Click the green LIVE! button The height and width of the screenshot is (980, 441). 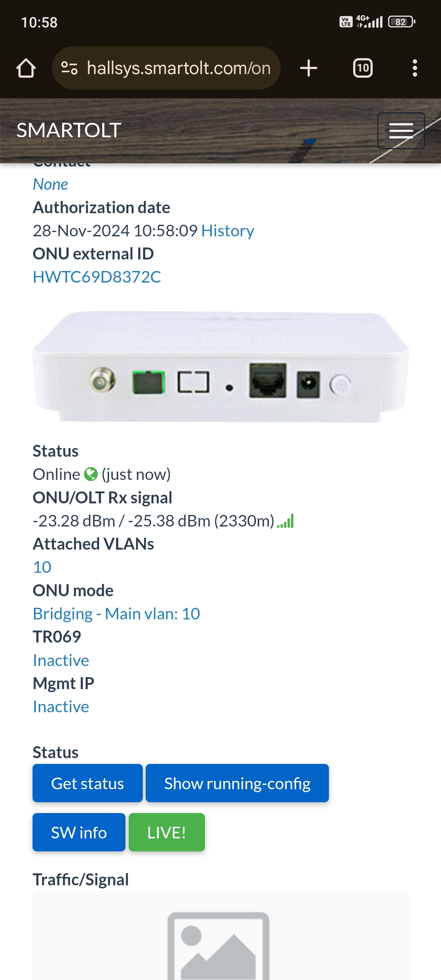(167, 833)
